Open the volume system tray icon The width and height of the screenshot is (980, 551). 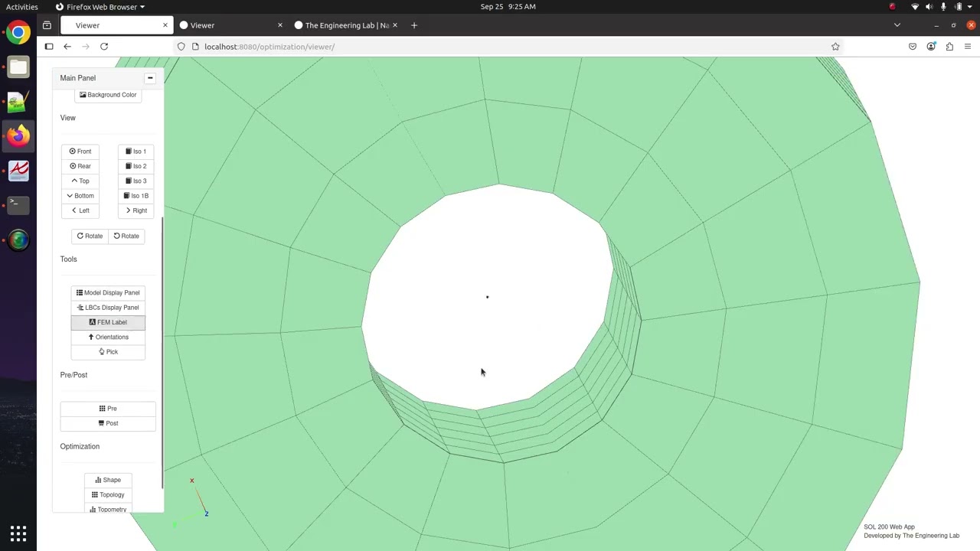click(x=929, y=7)
